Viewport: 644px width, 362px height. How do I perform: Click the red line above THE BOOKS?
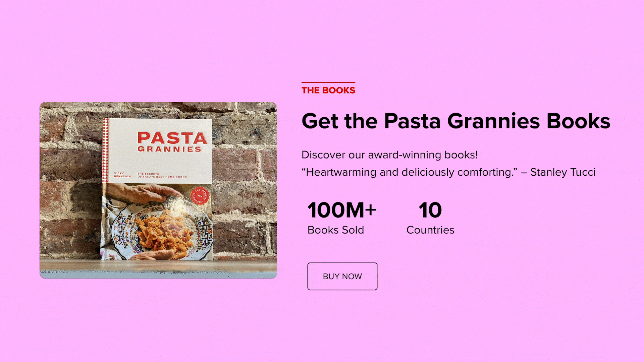(x=328, y=82)
